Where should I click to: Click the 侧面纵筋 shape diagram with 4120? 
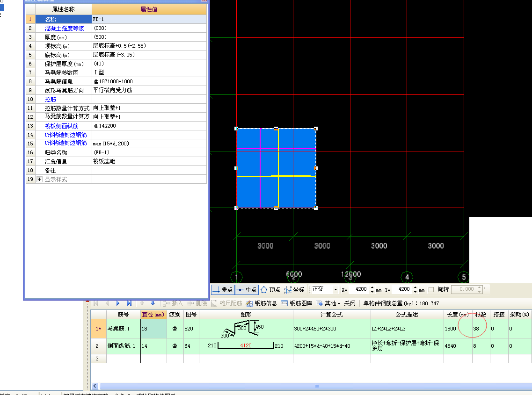click(246, 346)
